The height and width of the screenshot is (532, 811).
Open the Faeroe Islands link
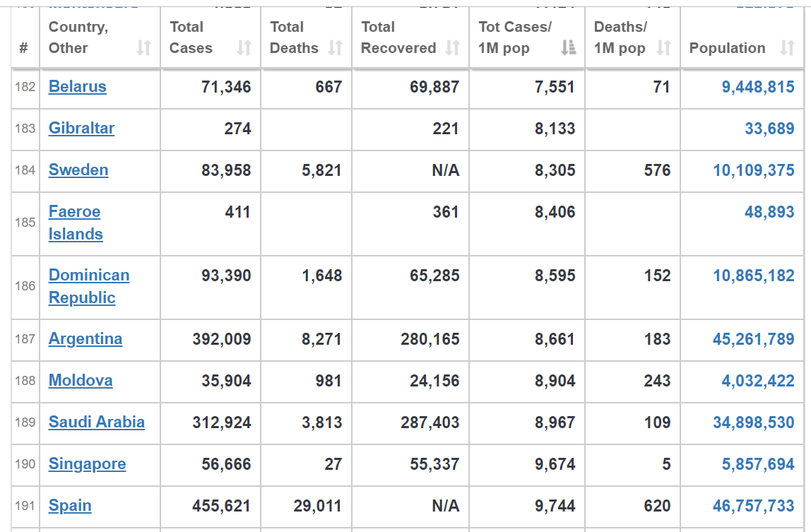(x=76, y=223)
